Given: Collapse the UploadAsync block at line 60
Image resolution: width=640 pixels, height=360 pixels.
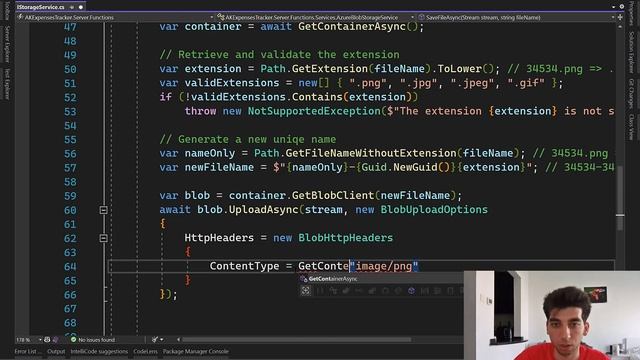Looking at the screenshot, I should coord(103,210).
